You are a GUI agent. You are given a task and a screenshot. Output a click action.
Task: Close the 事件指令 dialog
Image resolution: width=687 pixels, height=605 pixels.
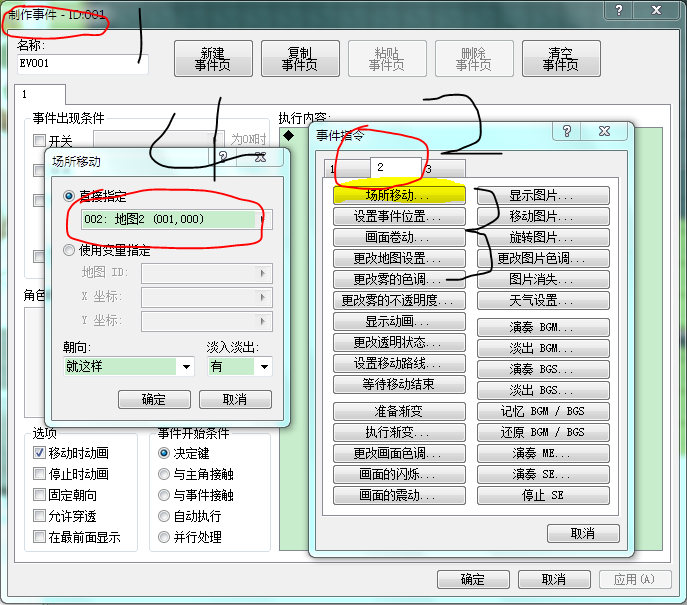tap(605, 131)
